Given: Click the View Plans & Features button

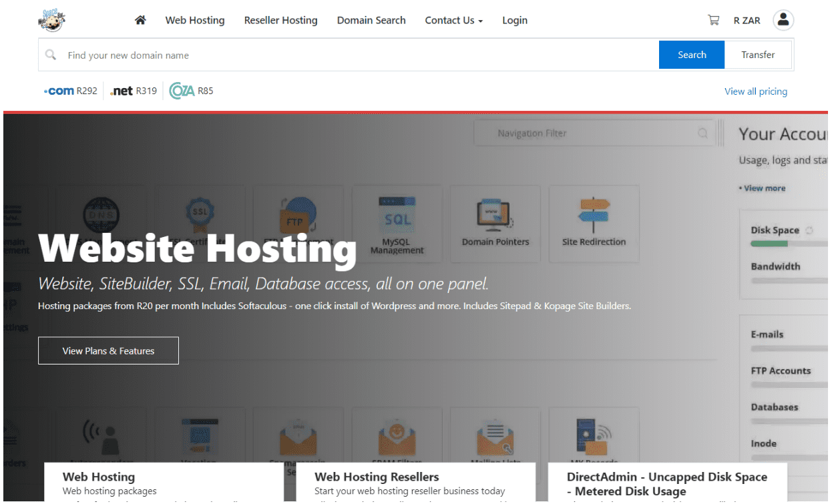Looking at the screenshot, I should [108, 350].
